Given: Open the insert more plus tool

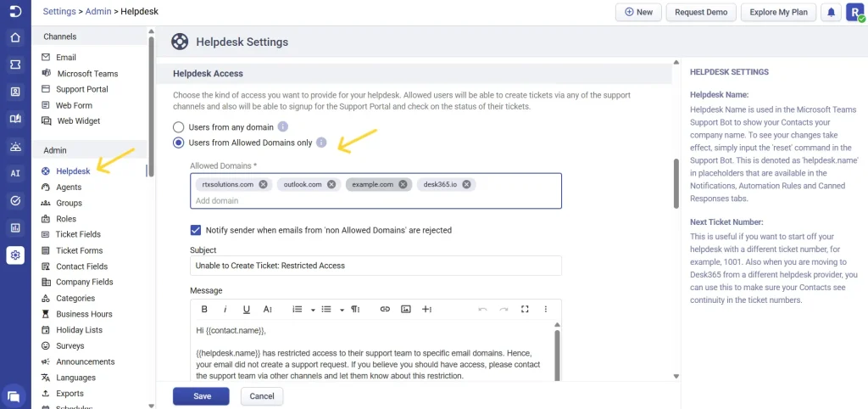Looking at the screenshot, I should pyautogui.click(x=427, y=309).
